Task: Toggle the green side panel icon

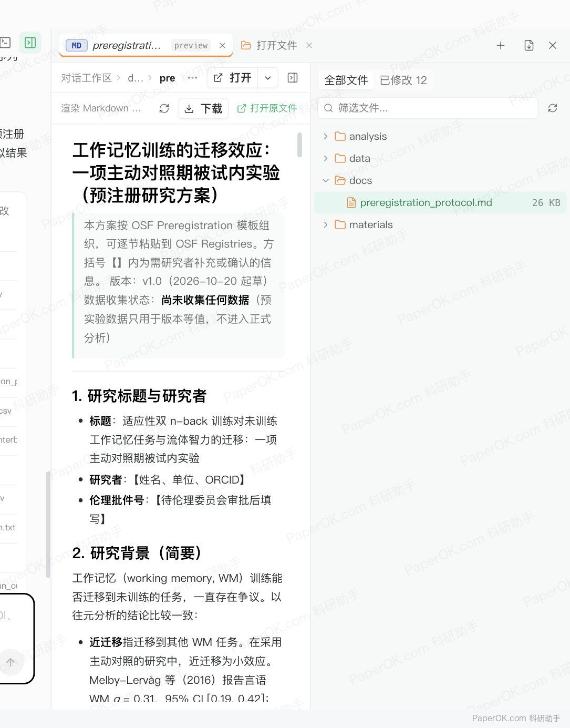Action: point(30,43)
